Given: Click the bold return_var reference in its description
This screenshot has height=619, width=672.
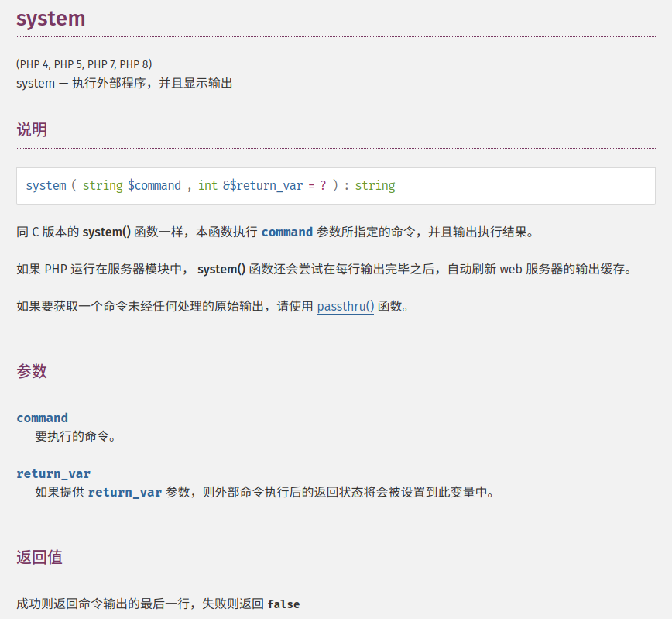Looking at the screenshot, I should point(125,491).
